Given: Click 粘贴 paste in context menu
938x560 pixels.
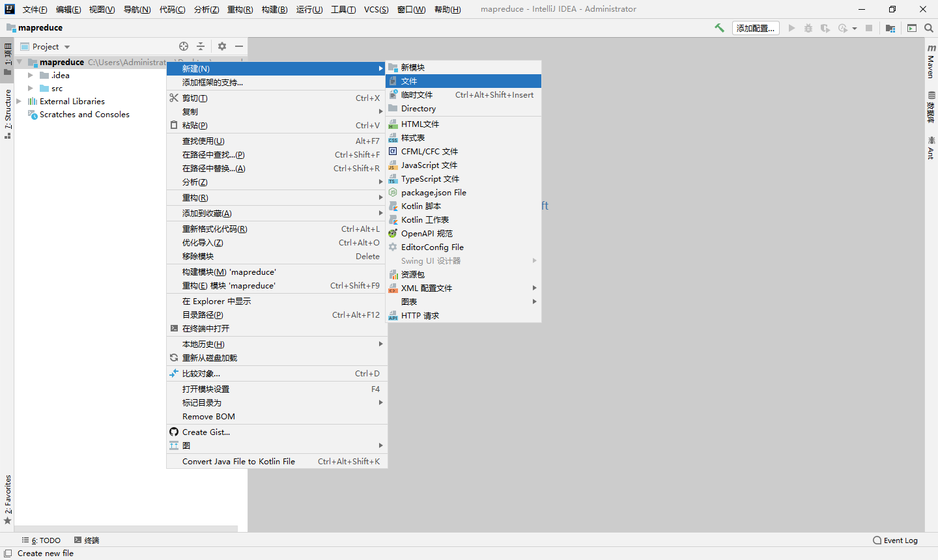Looking at the screenshot, I should pyautogui.click(x=277, y=125).
